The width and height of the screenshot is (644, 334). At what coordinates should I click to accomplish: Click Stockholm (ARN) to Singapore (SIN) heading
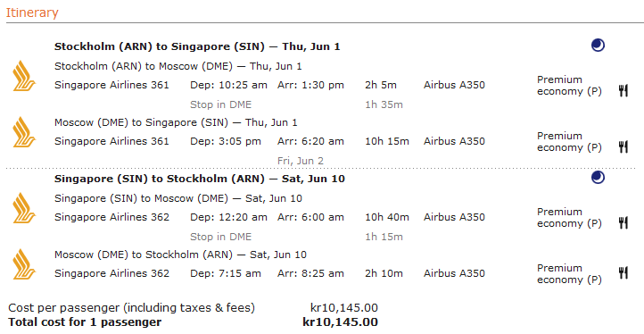pos(197,46)
